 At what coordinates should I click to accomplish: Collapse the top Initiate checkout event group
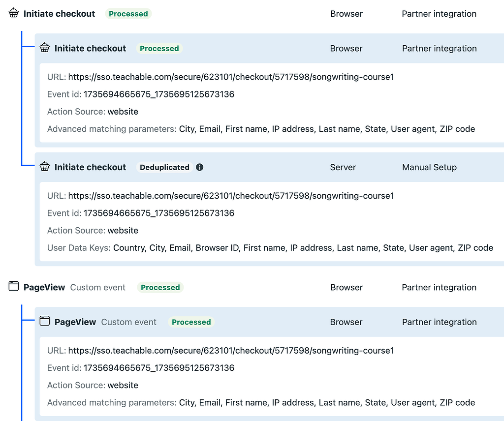tap(59, 14)
